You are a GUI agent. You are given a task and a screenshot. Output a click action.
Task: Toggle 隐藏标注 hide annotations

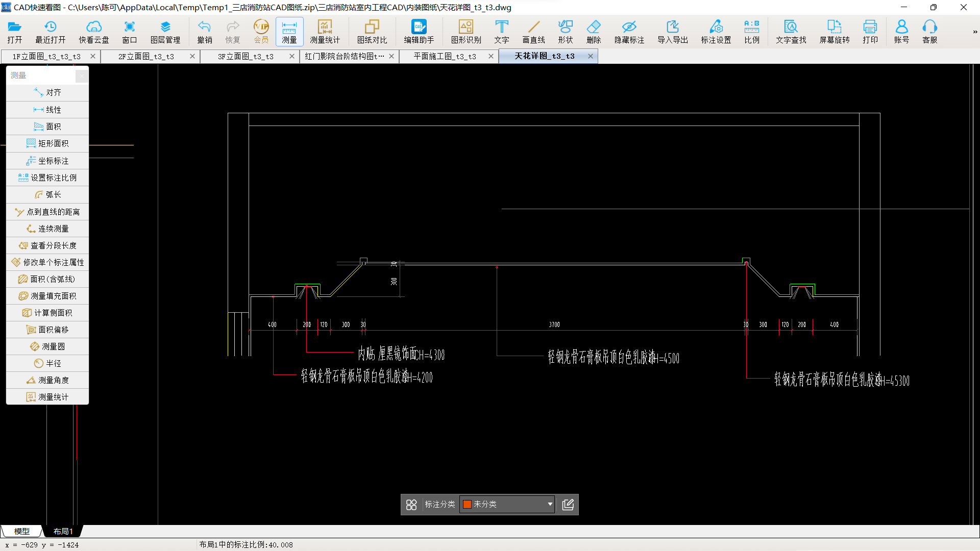629,32
